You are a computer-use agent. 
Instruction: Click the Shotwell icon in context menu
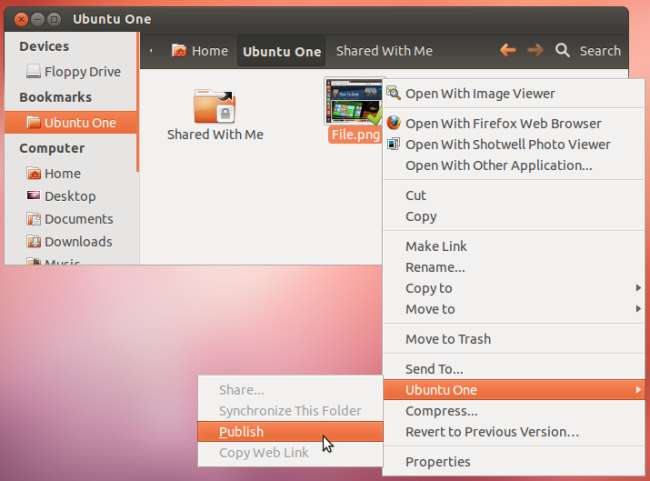tap(393, 144)
